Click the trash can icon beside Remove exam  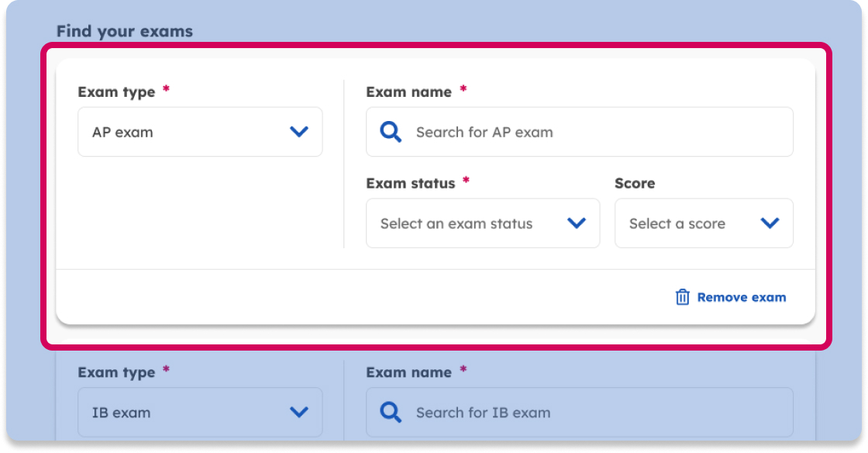click(x=682, y=297)
